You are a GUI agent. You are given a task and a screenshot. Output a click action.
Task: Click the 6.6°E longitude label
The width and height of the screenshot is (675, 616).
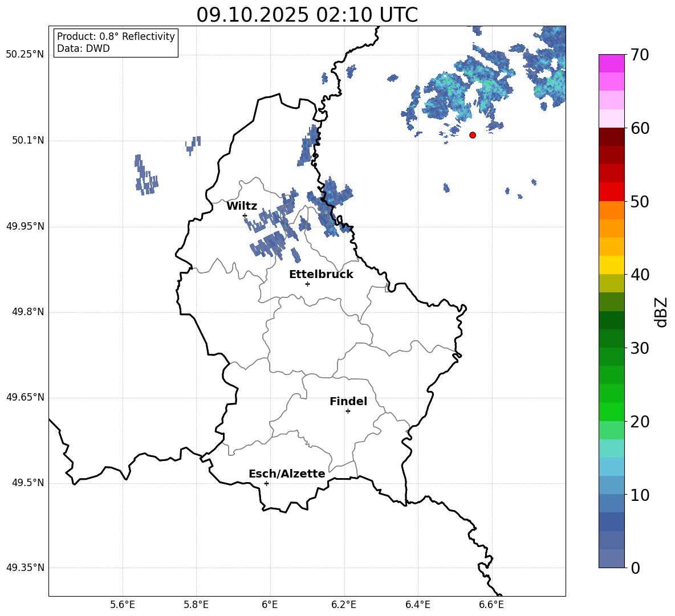[491, 605]
